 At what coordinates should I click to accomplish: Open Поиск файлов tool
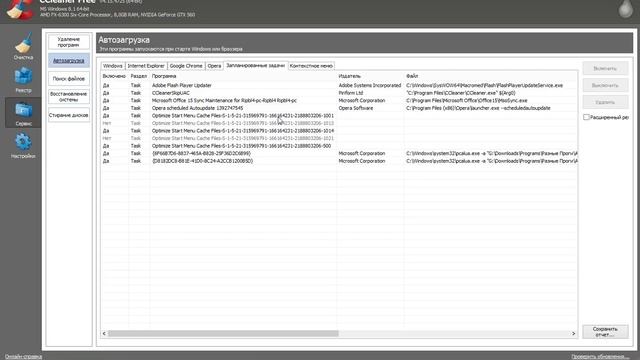coord(69,78)
